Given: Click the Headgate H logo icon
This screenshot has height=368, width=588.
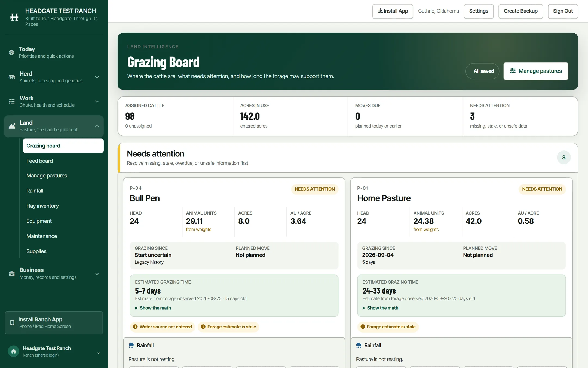Looking at the screenshot, I should click(14, 17).
